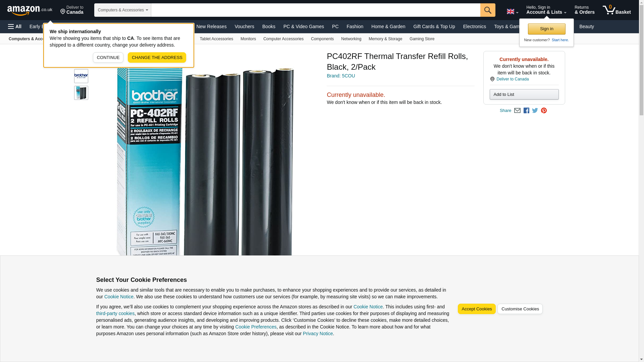The height and width of the screenshot is (362, 644).
Task: Click the search magnifier button
Action: pyautogui.click(x=488, y=10)
